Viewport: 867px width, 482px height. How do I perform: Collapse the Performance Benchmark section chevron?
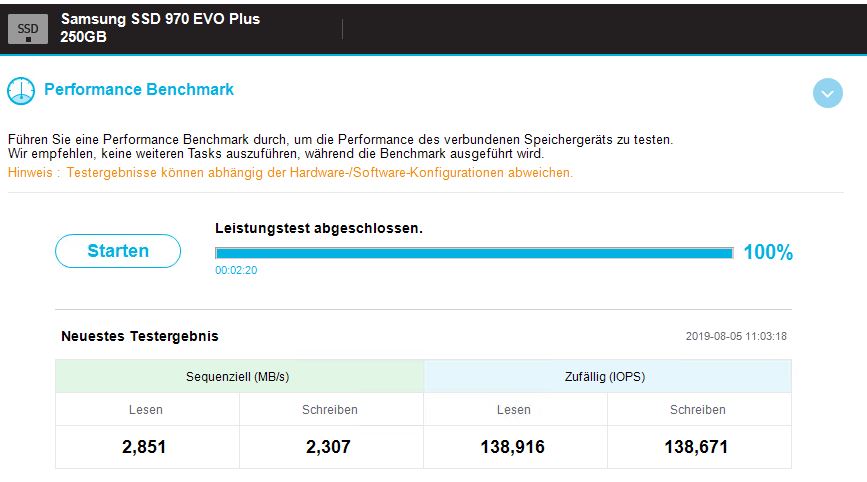(x=827, y=93)
